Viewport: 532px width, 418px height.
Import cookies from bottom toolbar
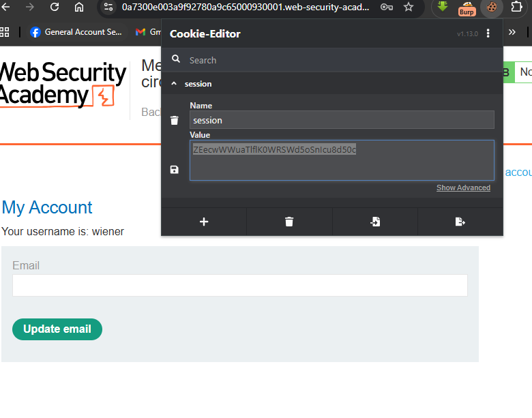point(375,222)
